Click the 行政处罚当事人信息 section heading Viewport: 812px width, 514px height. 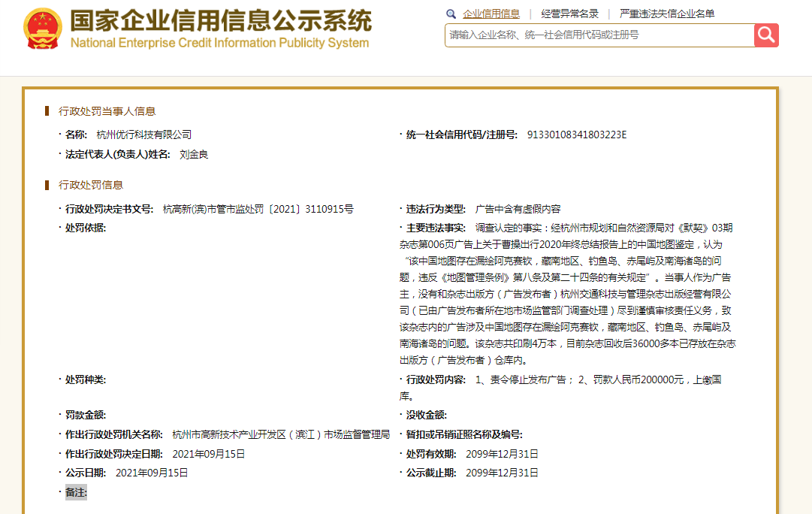(x=107, y=111)
